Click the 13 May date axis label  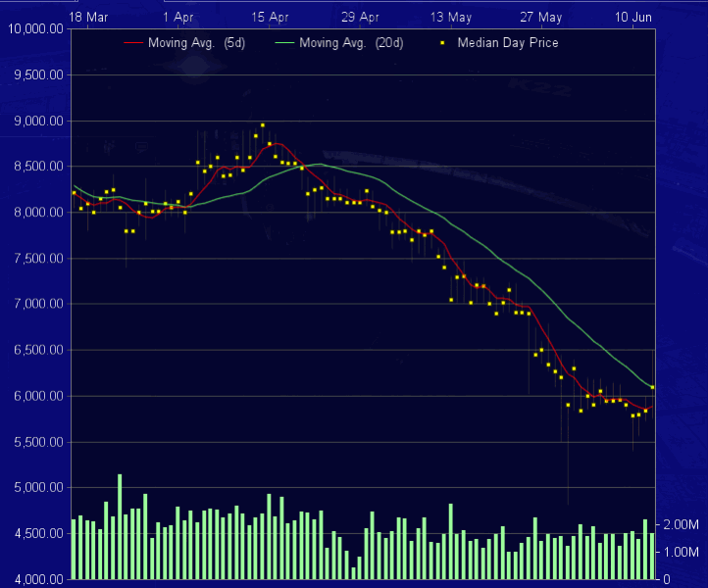451,17
